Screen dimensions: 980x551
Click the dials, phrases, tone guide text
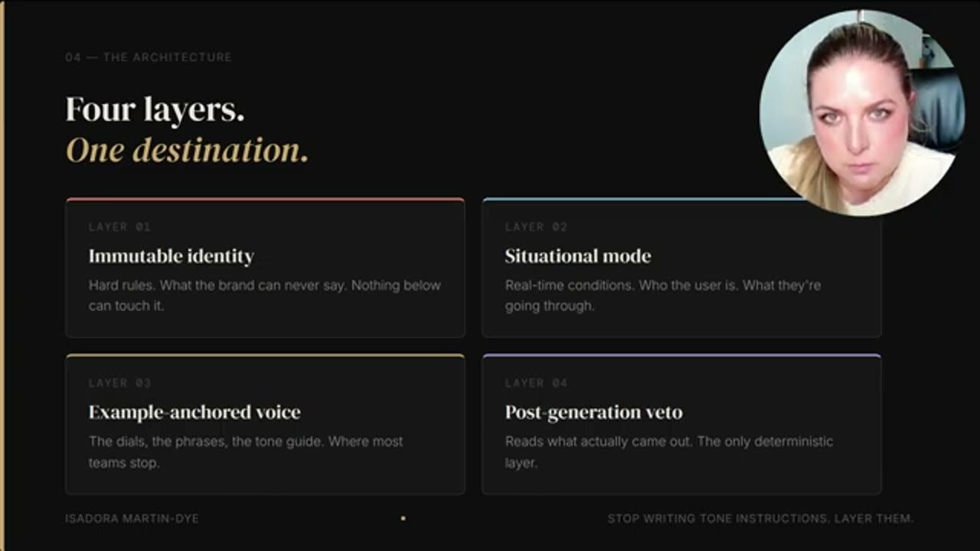246,452
